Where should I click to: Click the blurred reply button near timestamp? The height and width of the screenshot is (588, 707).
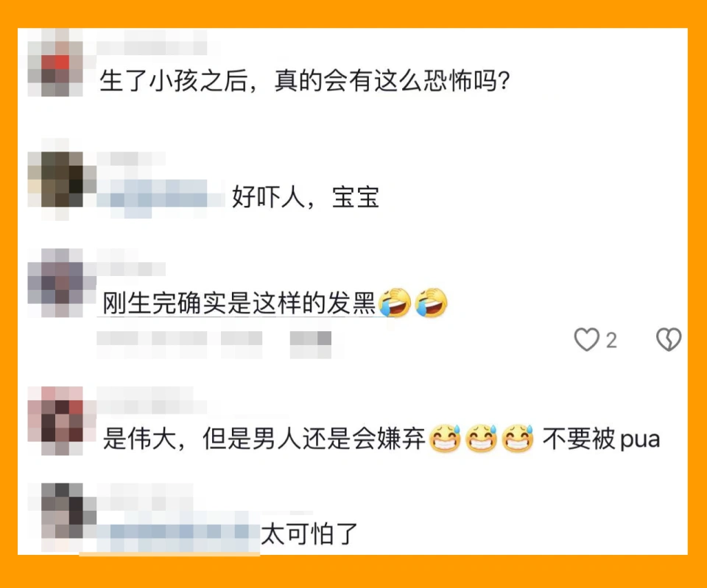[x=311, y=344]
